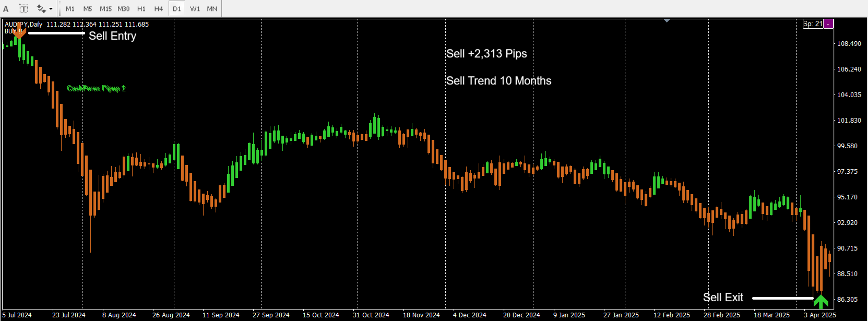Click the Sp: 21 spread label
Viewport: 868px width, 321px height.
coord(813,24)
